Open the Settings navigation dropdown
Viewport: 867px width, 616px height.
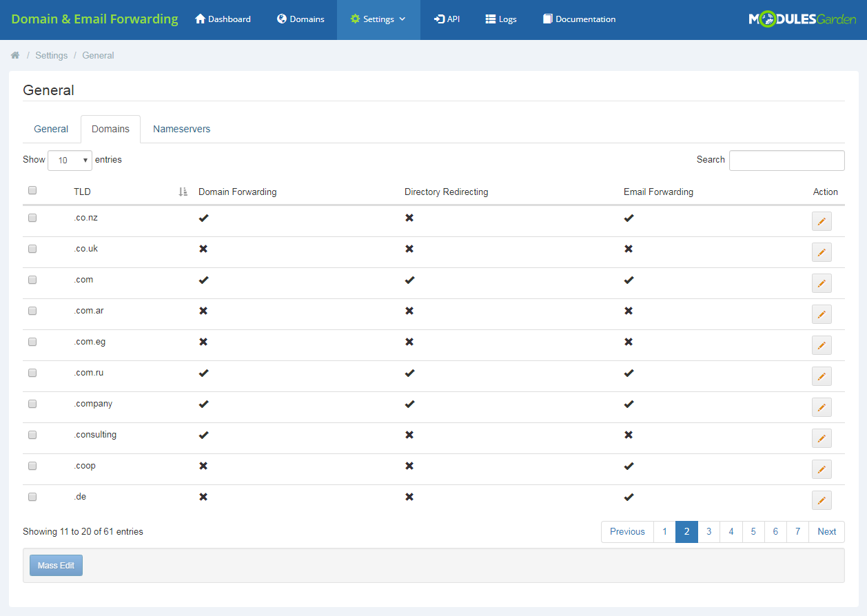coord(378,19)
